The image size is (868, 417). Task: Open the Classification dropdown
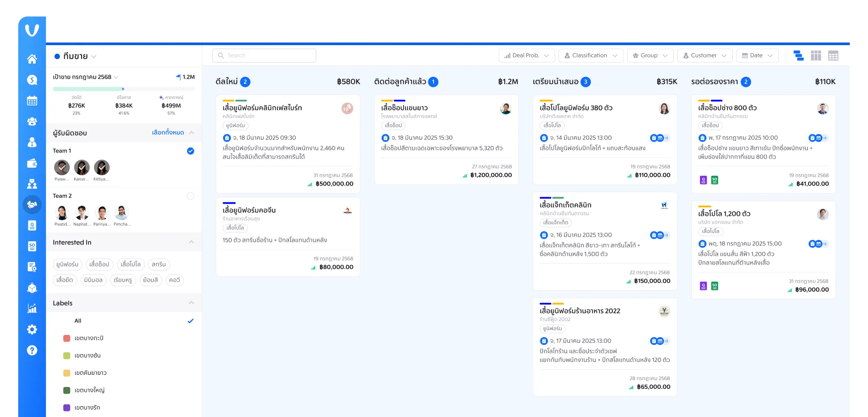tap(591, 56)
